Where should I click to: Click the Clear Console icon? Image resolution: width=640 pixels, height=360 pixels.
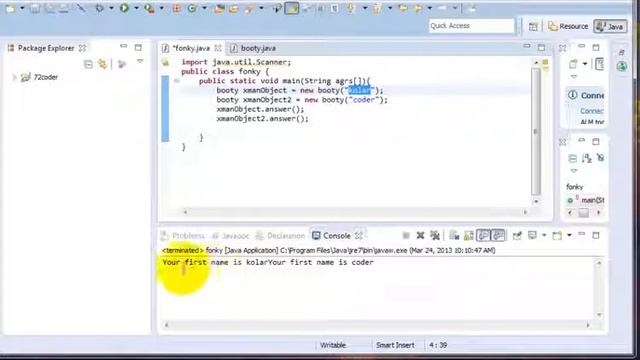454,236
